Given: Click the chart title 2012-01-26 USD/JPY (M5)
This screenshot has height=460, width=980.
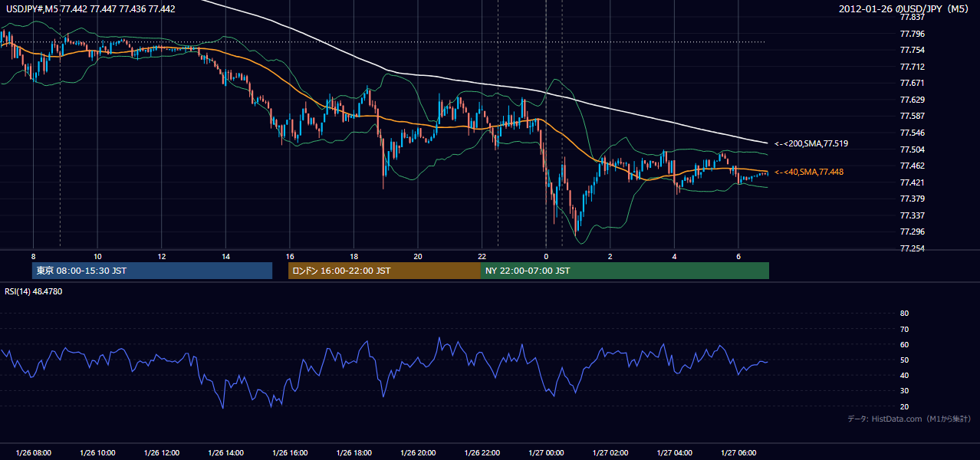Looking at the screenshot, I should [905, 8].
